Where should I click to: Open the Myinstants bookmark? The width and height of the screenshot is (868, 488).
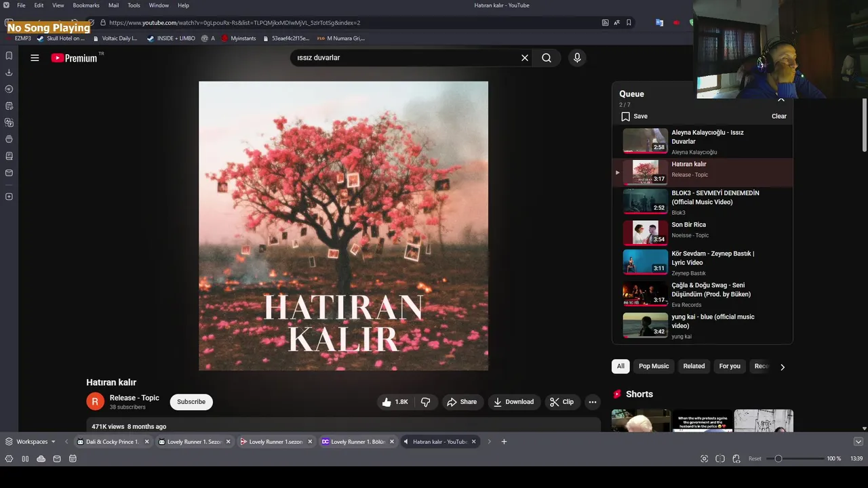tap(238, 39)
